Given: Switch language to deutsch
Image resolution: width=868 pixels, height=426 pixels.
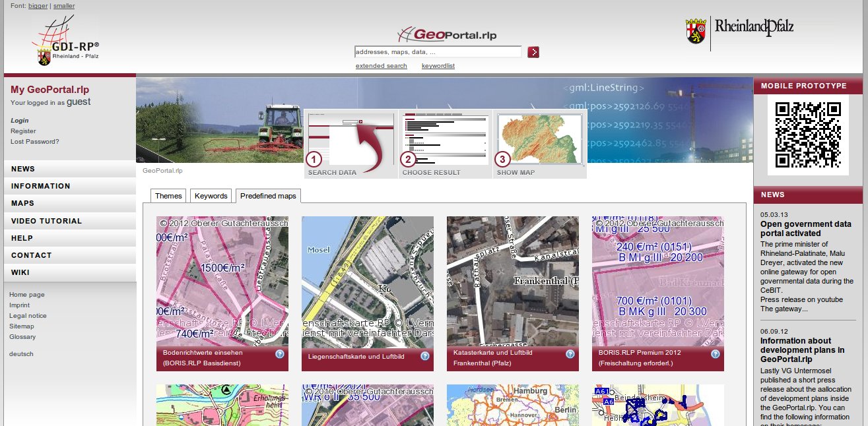Looking at the screenshot, I should (21, 354).
